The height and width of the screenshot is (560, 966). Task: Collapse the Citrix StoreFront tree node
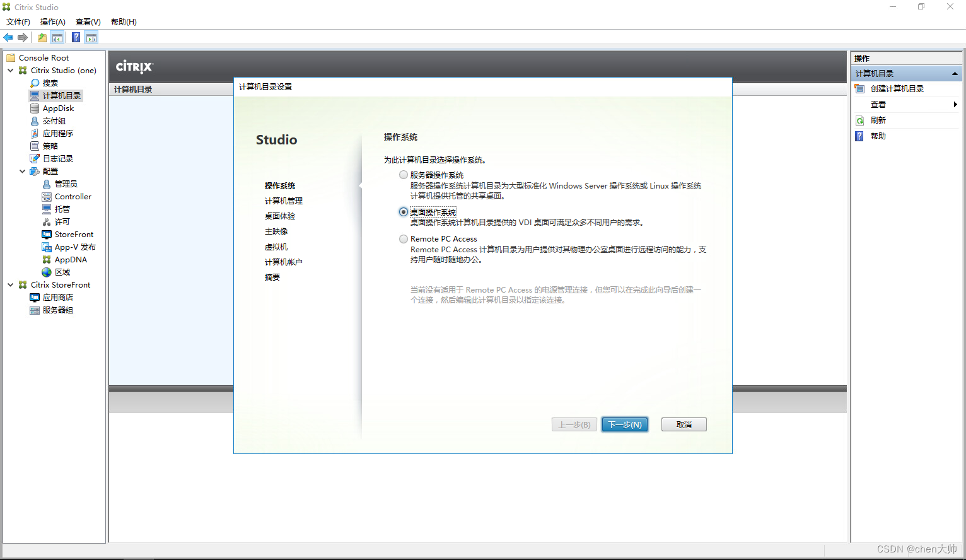point(11,285)
